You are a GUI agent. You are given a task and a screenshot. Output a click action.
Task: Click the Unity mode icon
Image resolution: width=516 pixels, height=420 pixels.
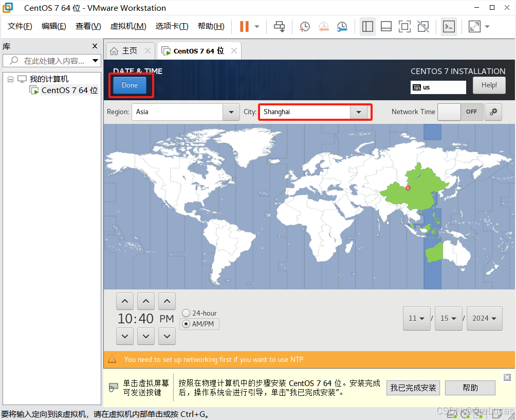pyautogui.click(x=423, y=26)
